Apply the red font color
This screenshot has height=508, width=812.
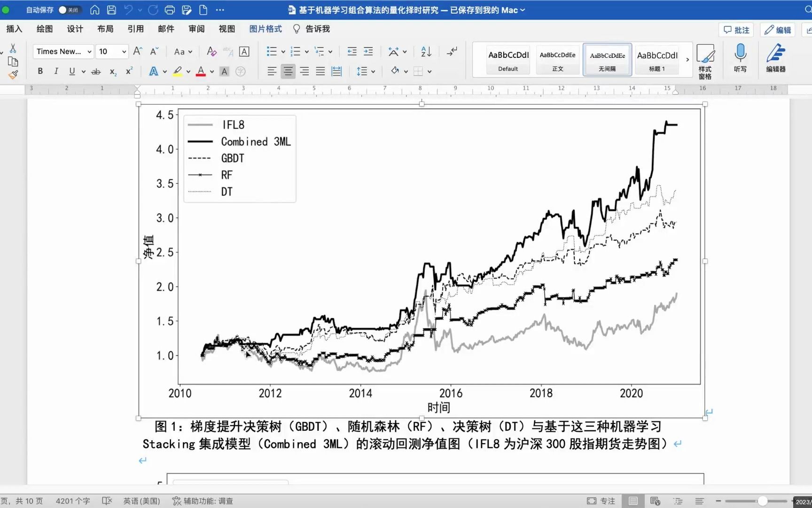click(x=201, y=71)
